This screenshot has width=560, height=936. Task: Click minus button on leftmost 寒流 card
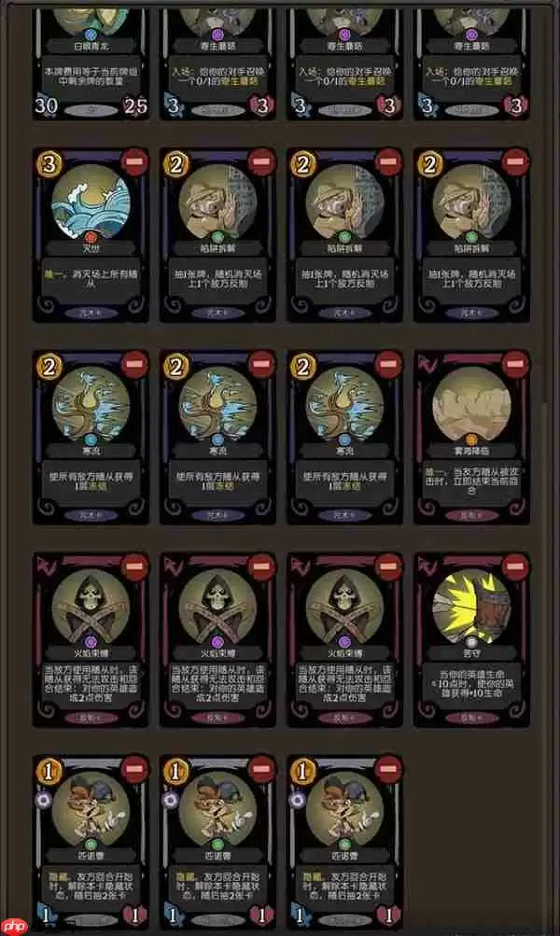[x=135, y=364]
